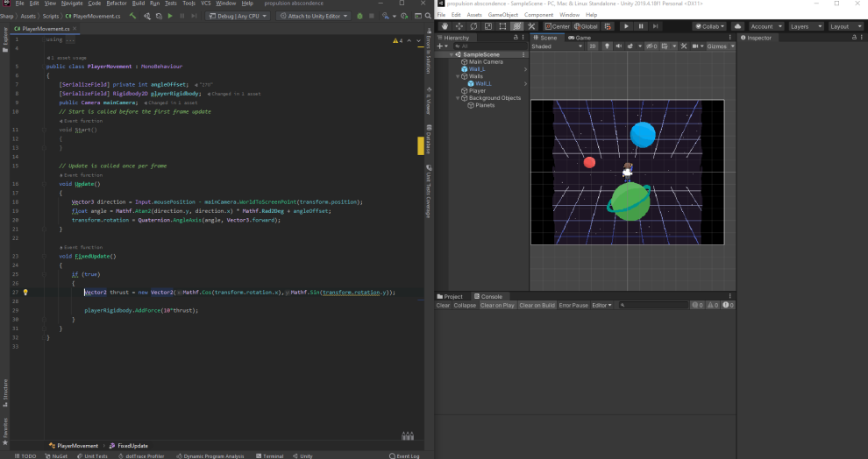Image resolution: width=868 pixels, height=459 pixels.
Task: Toggle 2D view mode in Scene
Action: click(593, 46)
